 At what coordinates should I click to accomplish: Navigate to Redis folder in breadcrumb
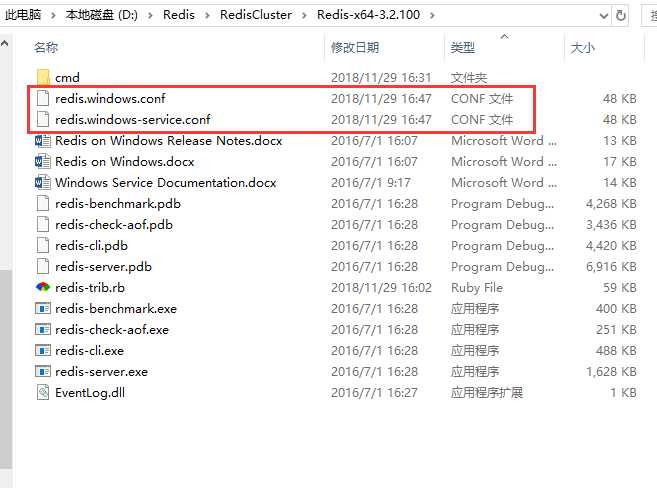pos(179,15)
